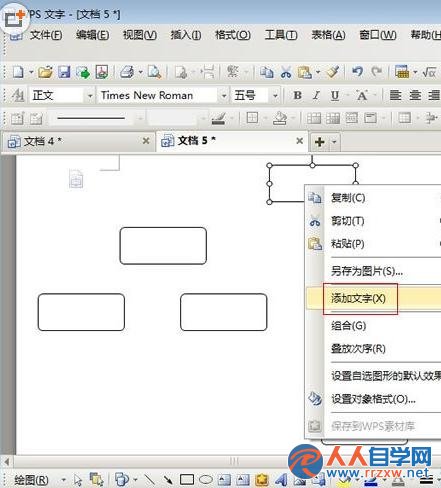Click the horizontal text box tool

tap(224, 480)
